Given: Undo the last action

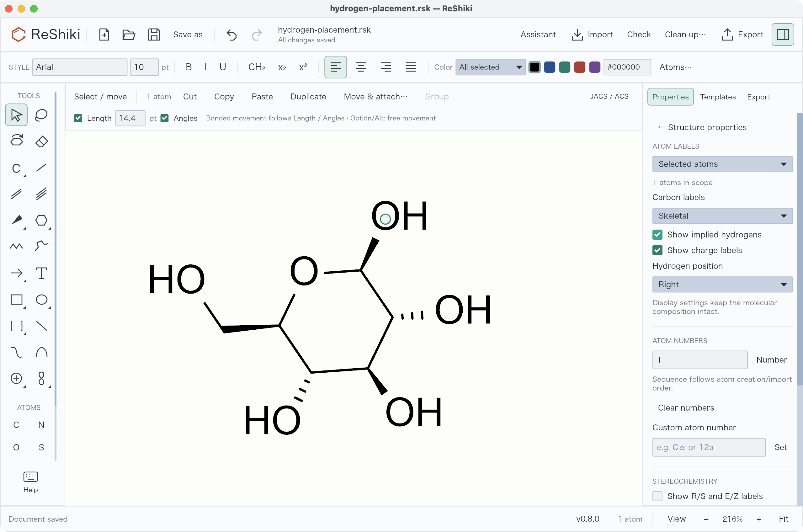Looking at the screenshot, I should pyautogui.click(x=231, y=35).
